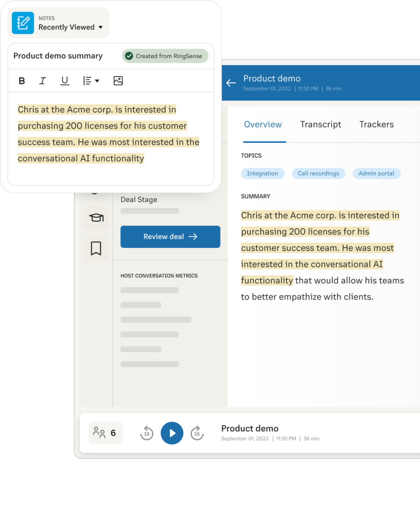The image size is (420, 518).
Task: Switch to the Transcript tab
Action: [321, 124]
